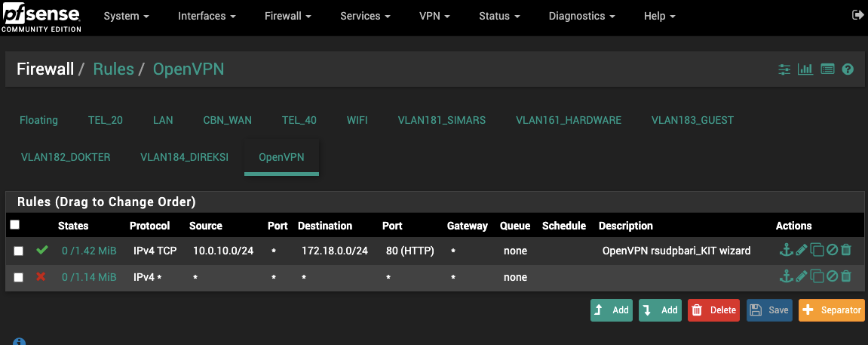The width and height of the screenshot is (868, 345).
Task: Click the pfSense logo
Action: pos(41,17)
